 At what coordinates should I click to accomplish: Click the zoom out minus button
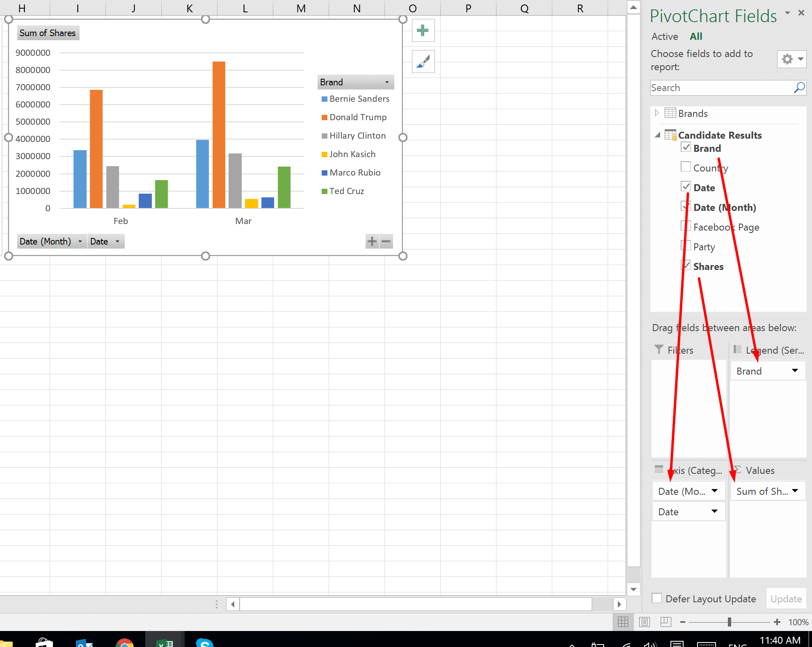[683, 622]
